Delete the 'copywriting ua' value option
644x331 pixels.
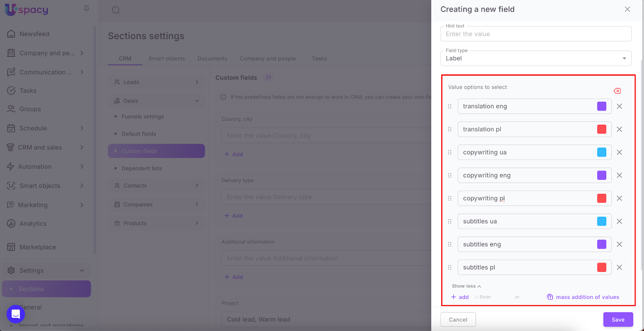(x=619, y=152)
